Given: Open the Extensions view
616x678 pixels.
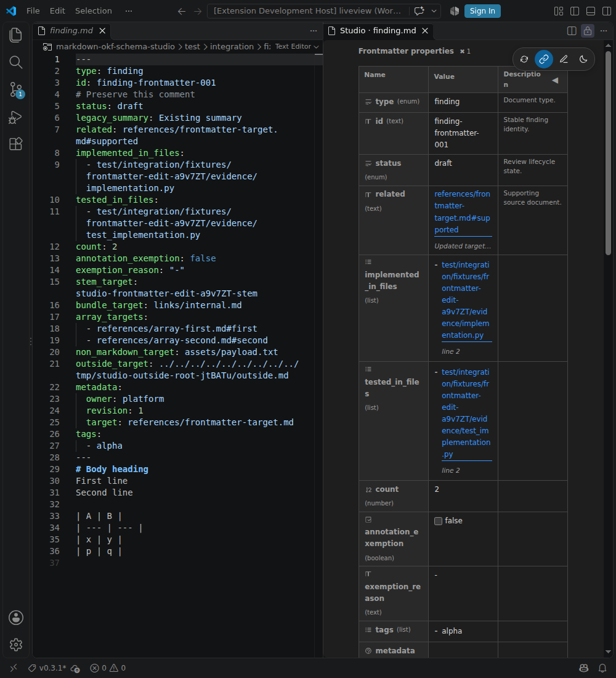Looking at the screenshot, I should tap(16, 144).
